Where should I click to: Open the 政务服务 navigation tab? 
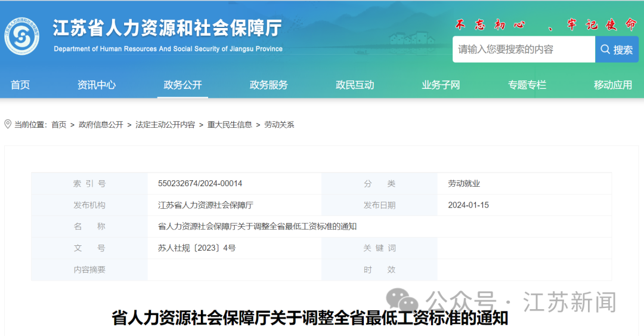(x=268, y=85)
